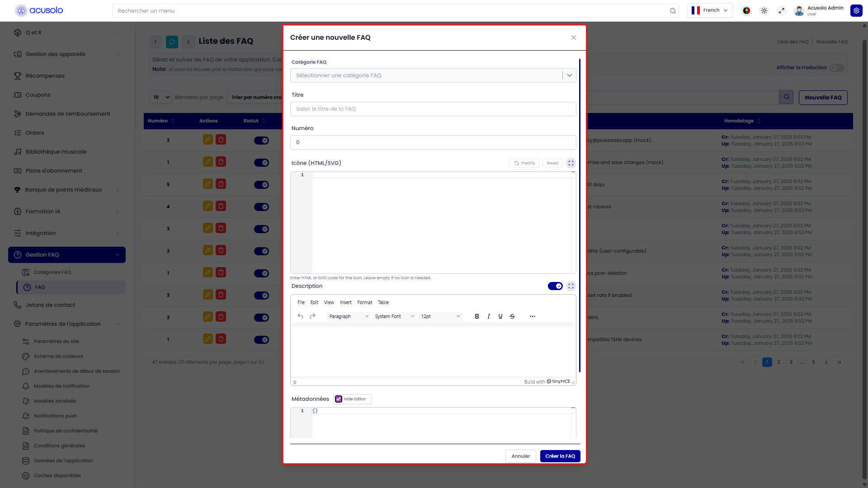Click the Créer la FAQ button
This screenshot has width=868, height=488.
(560, 456)
